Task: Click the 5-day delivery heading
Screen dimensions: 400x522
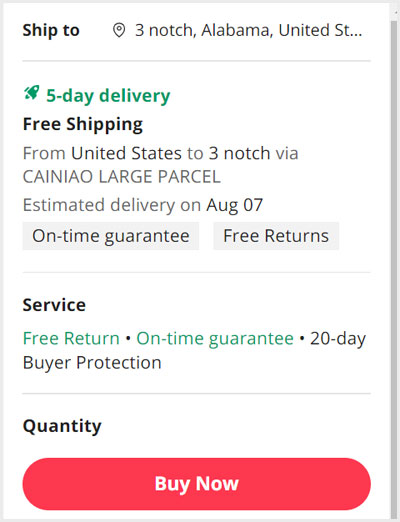Action: [108, 96]
